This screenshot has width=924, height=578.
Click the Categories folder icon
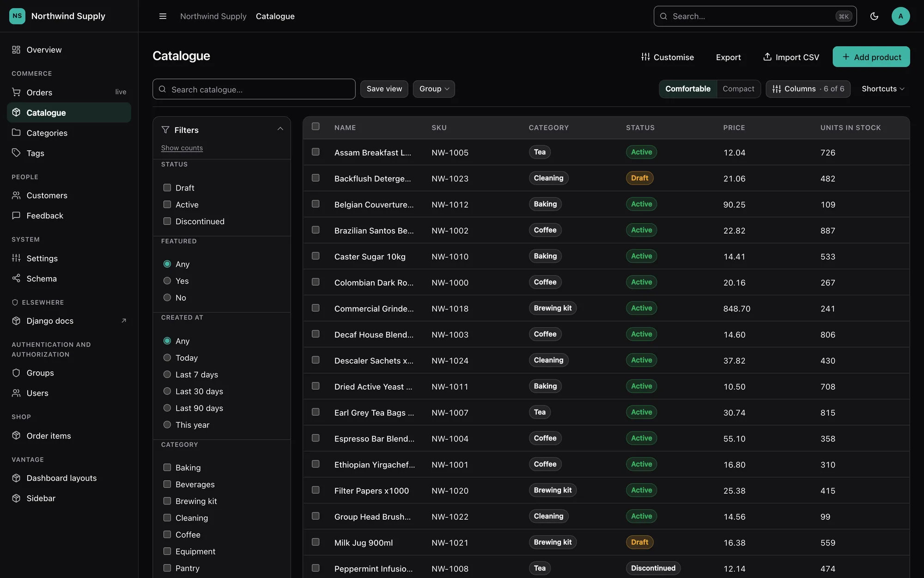16,133
